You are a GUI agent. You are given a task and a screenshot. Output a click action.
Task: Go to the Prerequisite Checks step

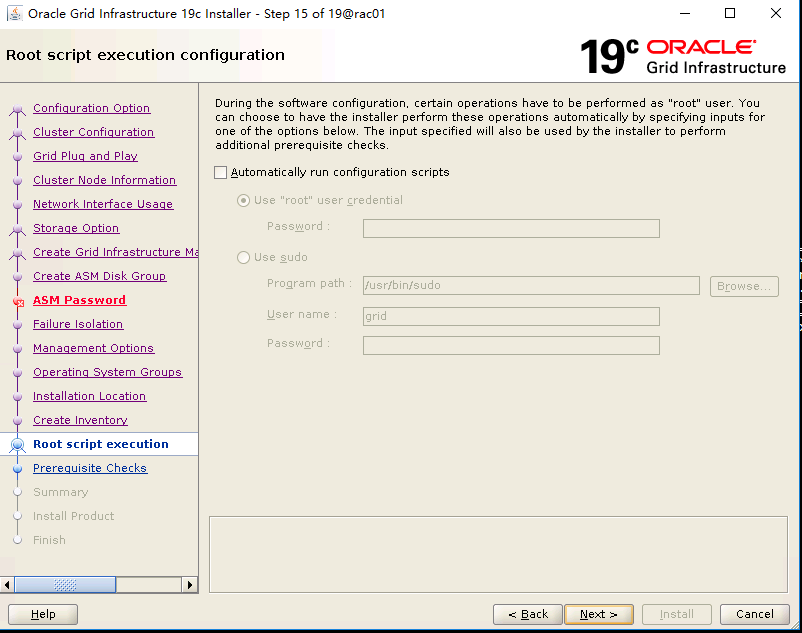(x=90, y=468)
